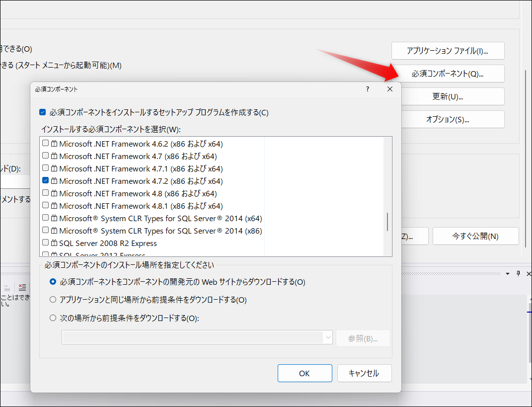Open the アプリケーション ファイル(I)... button
This screenshot has width=532, height=407.
(x=448, y=51)
